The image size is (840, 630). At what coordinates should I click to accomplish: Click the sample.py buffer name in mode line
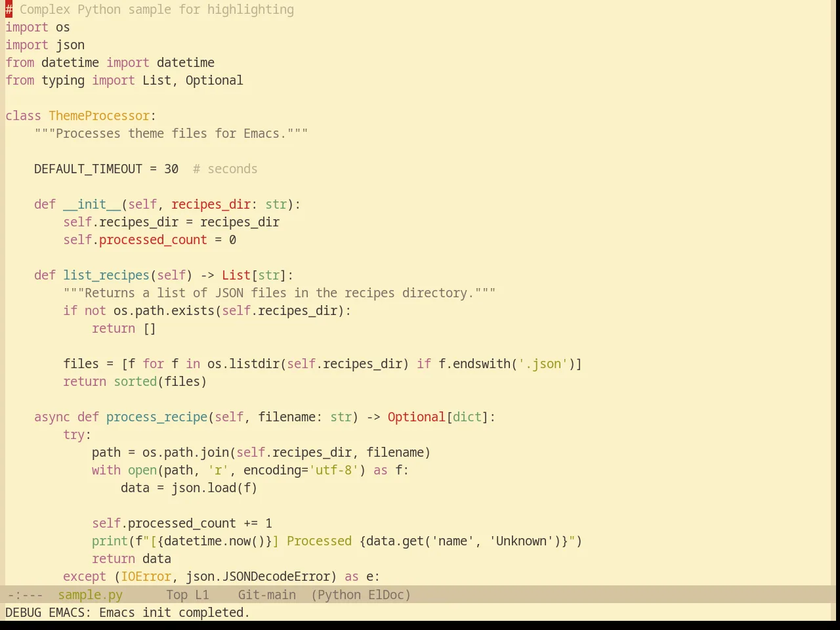click(90, 595)
